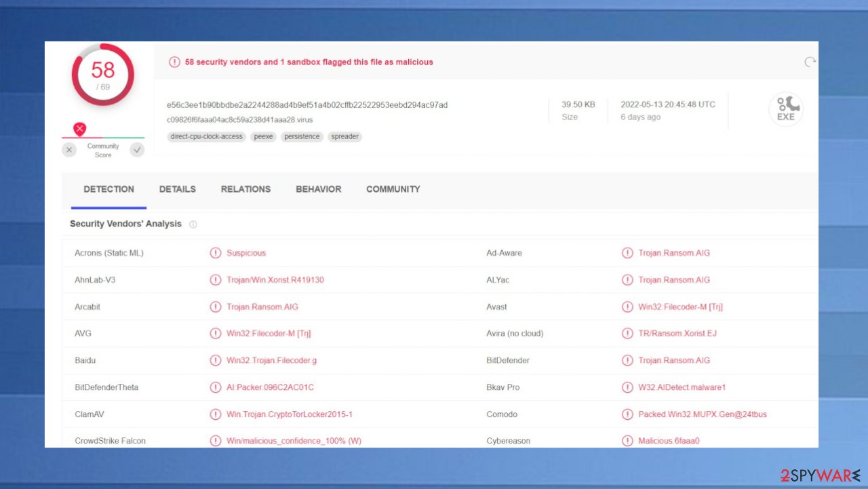This screenshot has width=868, height=489.
Task: Click Trojan/Win.Xorist.R419130 detection result
Action: (x=275, y=280)
